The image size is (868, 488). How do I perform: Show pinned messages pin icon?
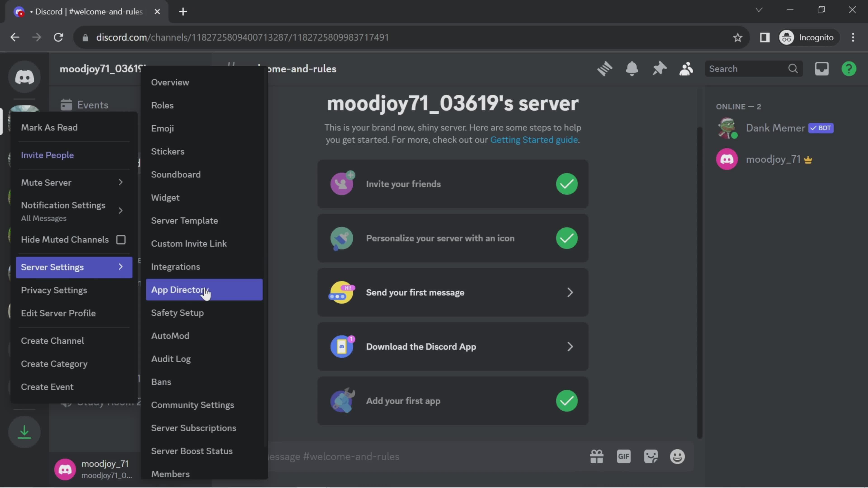click(659, 69)
